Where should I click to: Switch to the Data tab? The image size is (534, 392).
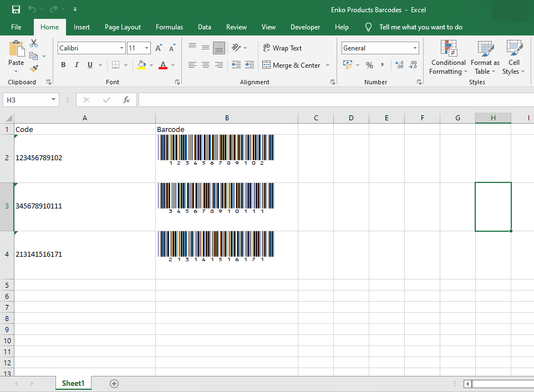[x=204, y=27]
